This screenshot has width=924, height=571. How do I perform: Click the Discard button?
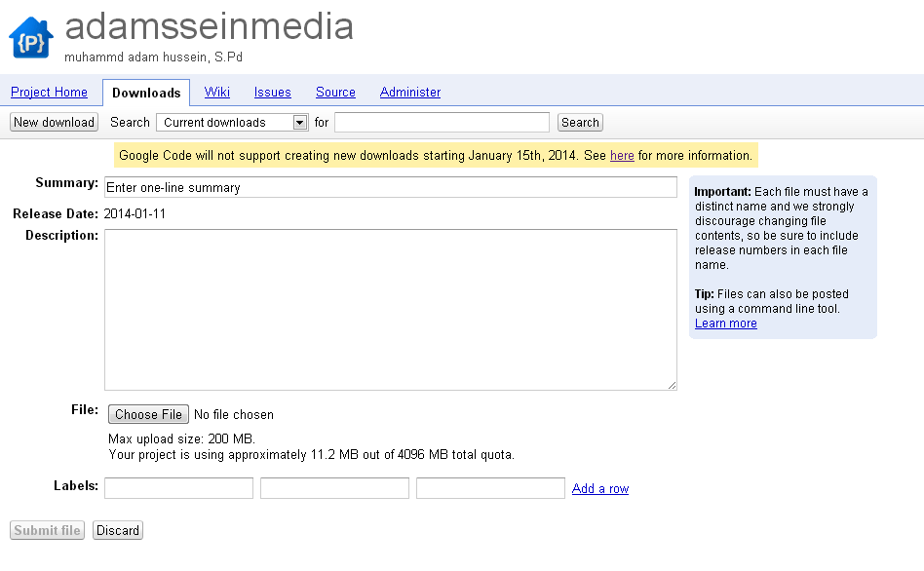click(118, 530)
